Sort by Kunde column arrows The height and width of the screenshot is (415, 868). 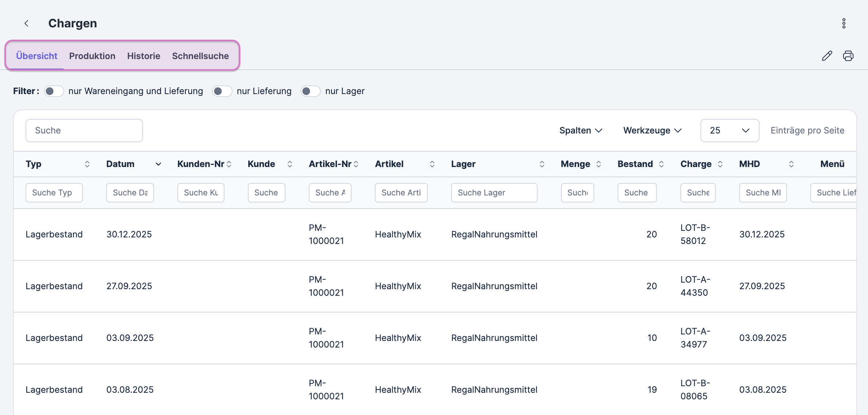[x=289, y=164]
